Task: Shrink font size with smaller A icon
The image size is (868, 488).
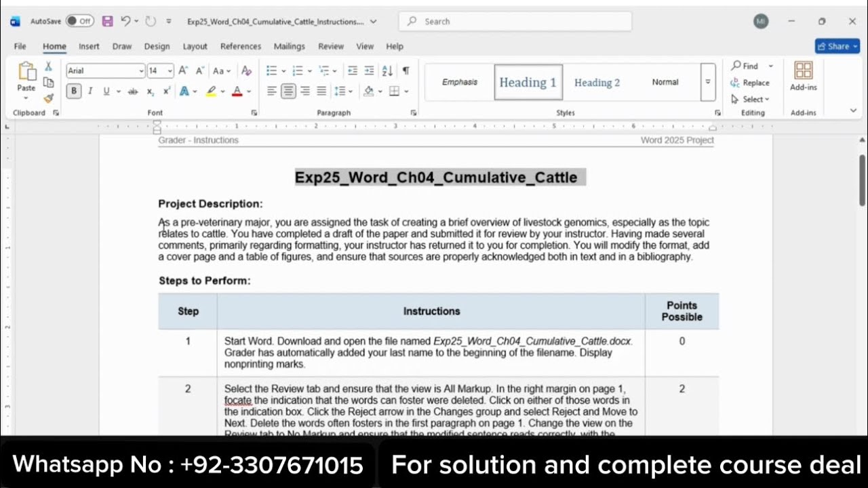Action: click(200, 70)
